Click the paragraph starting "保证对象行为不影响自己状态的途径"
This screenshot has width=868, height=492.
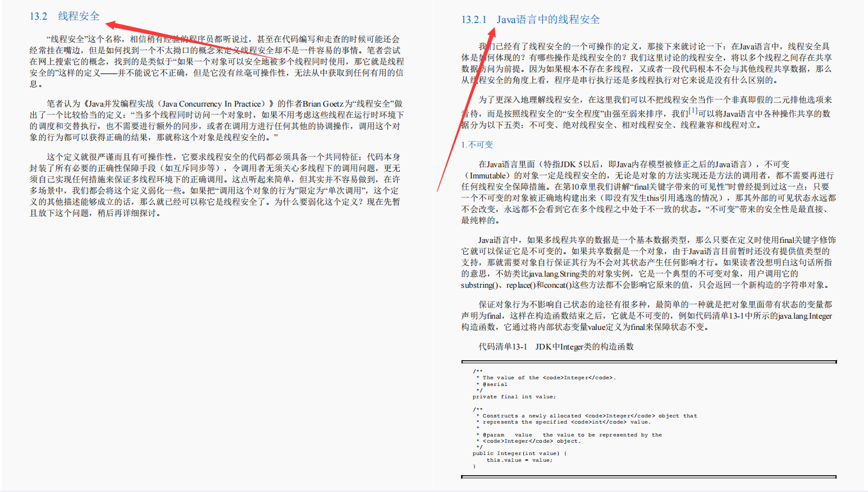point(647,316)
